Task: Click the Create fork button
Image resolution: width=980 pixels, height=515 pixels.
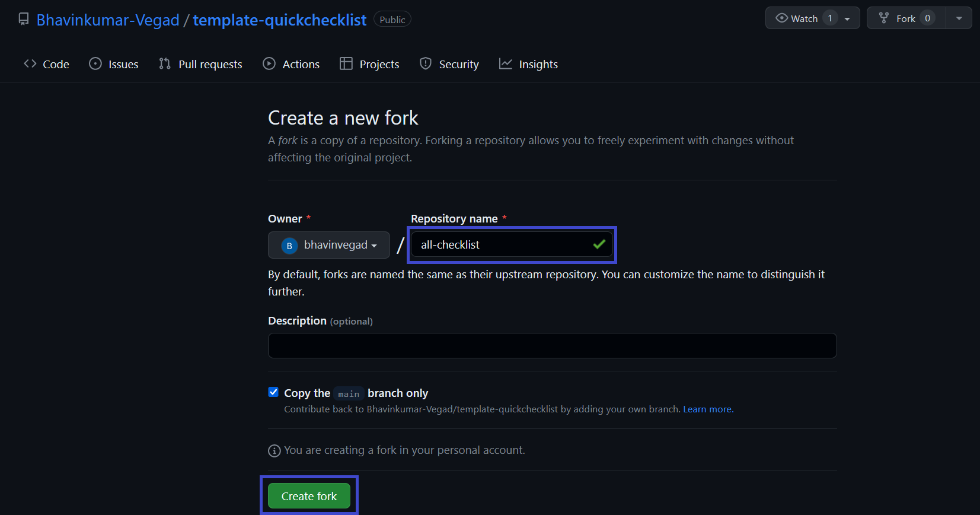Action: pyautogui.click(x=309, y=496)
